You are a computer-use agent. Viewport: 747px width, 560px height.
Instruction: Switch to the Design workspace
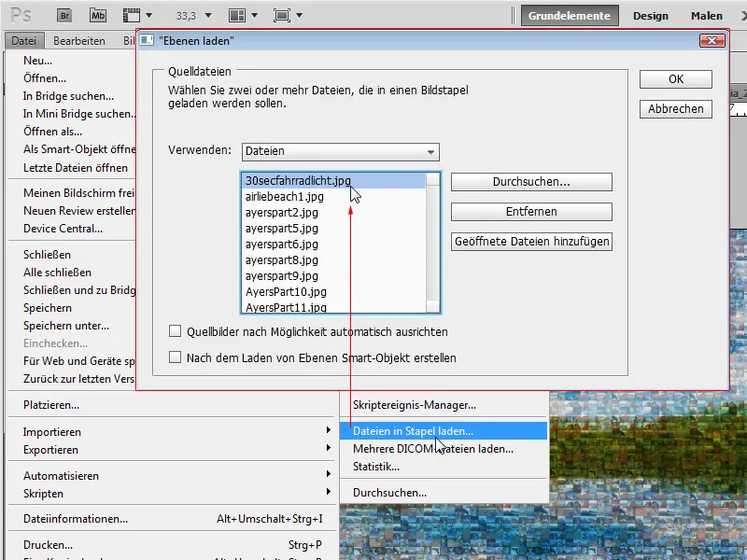pyautogui.click(x=650, y=16)
